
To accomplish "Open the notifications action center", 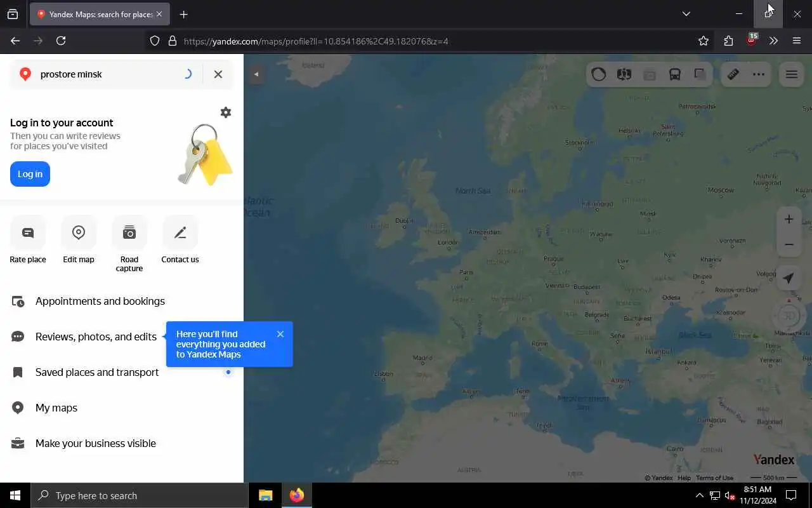I will coord(791,495).
